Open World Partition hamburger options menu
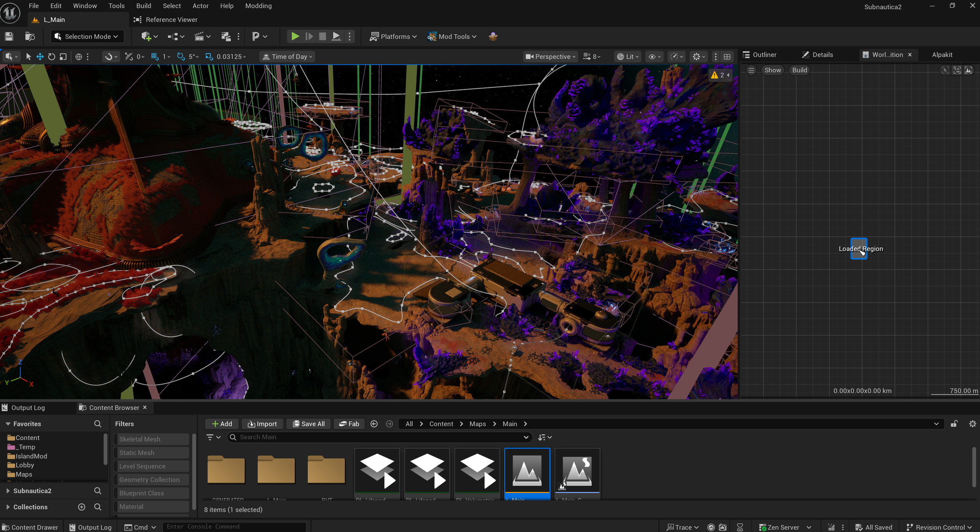980x532 pixels. (751, 70)
